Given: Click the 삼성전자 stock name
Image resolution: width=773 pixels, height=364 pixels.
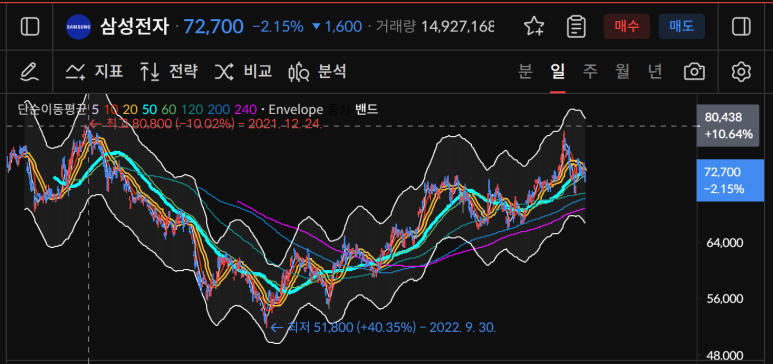Looking at the screenshot, I should click(x=134, y=26).
